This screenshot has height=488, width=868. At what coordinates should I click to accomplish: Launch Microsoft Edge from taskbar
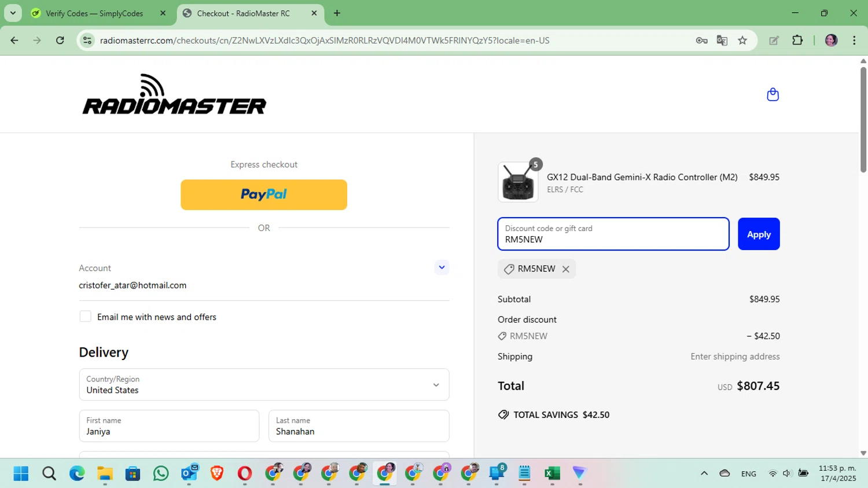[77, 474]
